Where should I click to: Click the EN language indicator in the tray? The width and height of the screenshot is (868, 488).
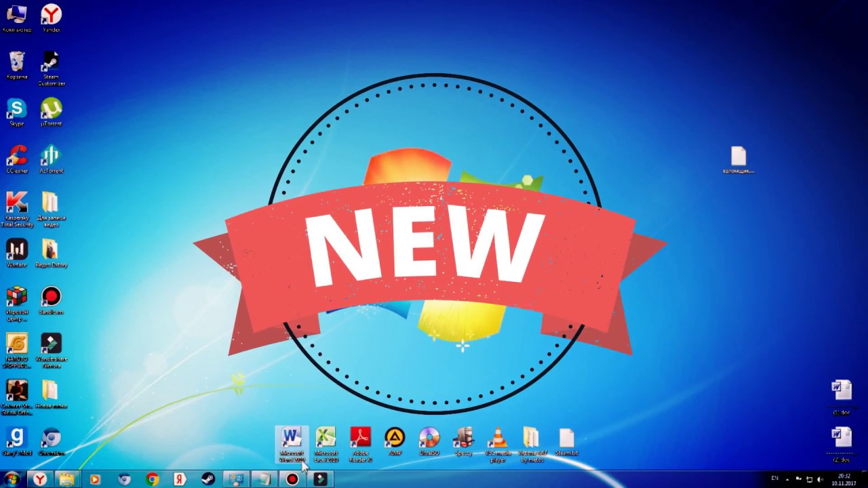click(x=774, y=479)
